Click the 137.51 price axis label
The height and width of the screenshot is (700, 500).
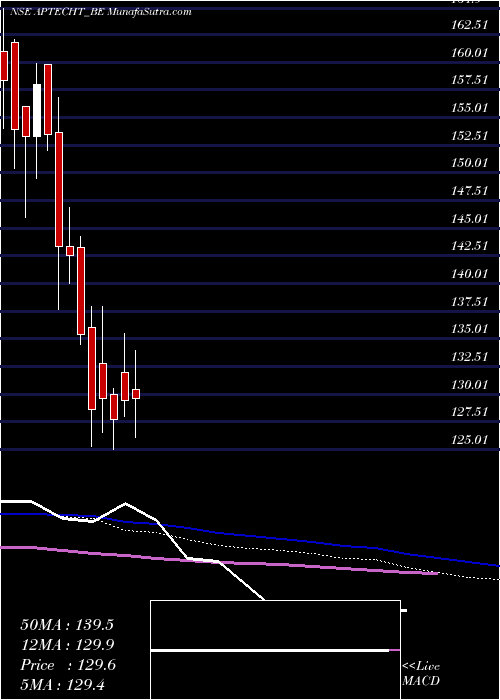pyautogui.click(x=469, y=302)
